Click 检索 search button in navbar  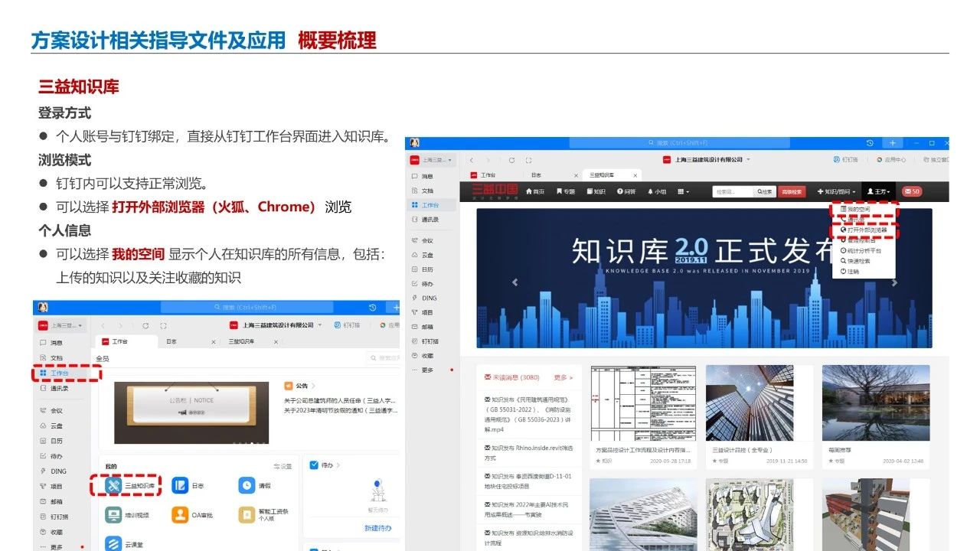tap(764, 191)
